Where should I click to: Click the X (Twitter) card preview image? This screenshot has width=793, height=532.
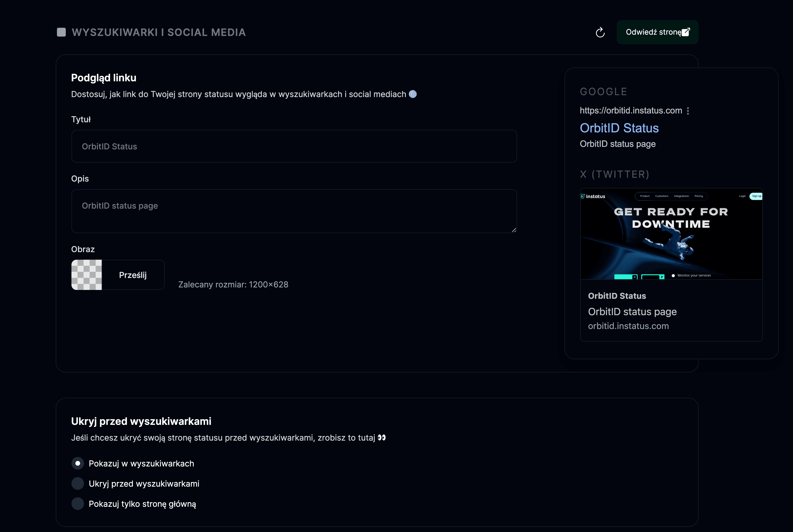pyautogui.click(x=672, y=234)
